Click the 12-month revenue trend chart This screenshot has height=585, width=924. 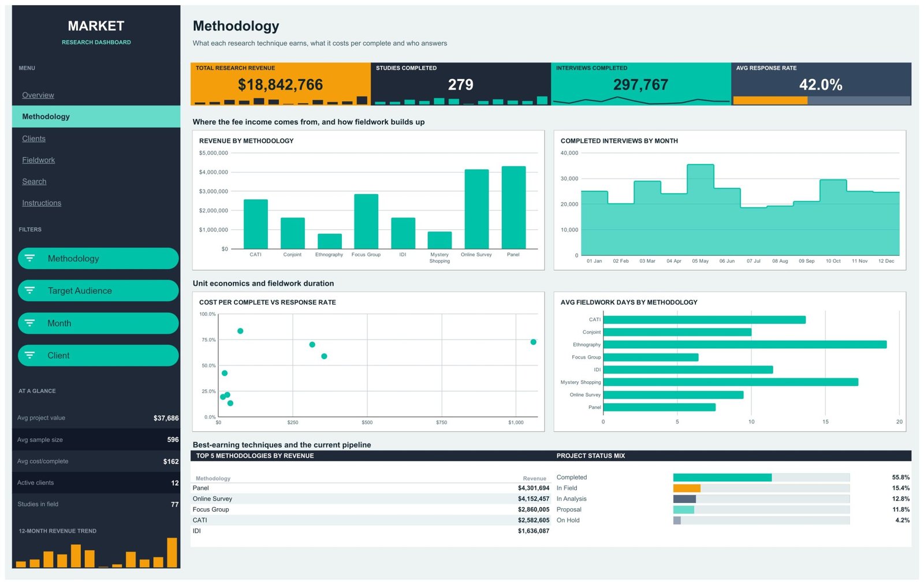(96, 553)
